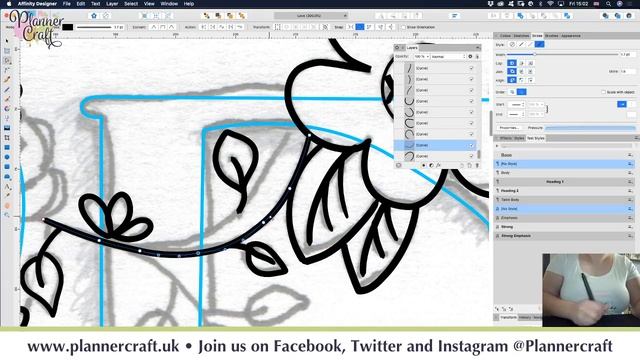
Task: Click the stroke Properties button
Action: 509,128
